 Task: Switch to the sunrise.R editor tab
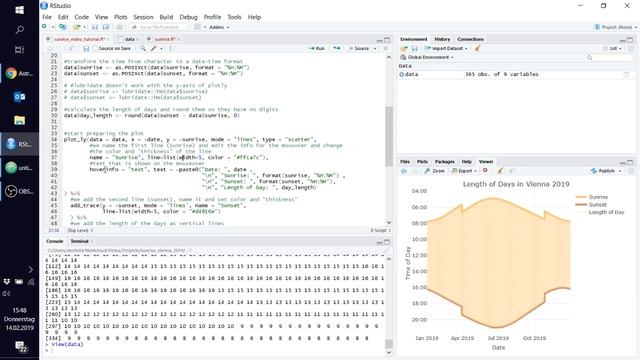[164, 39]
